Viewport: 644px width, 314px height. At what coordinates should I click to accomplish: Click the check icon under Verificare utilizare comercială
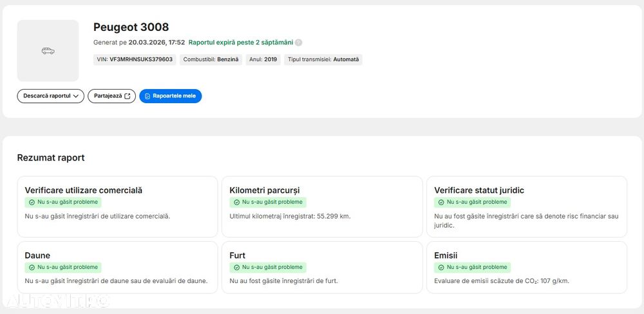coord(32,202)
